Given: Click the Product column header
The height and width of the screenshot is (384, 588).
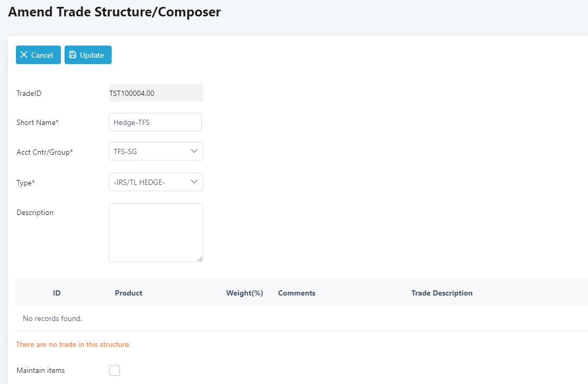Looking at the screenshot, I should point(129,293).
